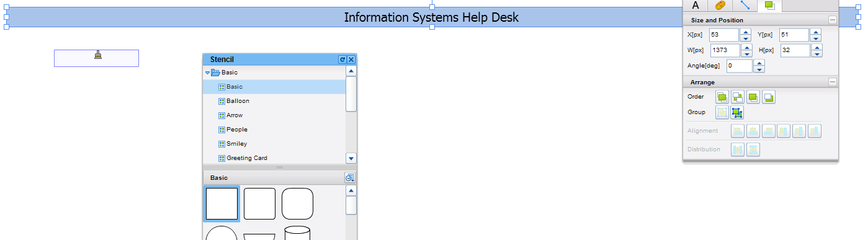Click the stencil tree scroll down arrow
This screenshot has width=868, height=240.
tap(351, 158)
